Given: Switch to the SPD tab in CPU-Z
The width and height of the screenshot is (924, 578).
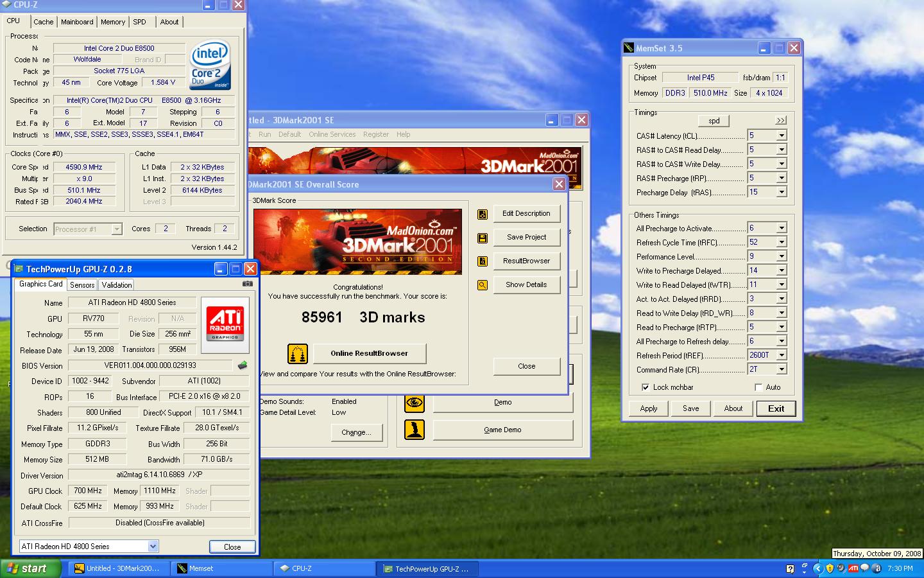Looking at the screenshot, I should (139, 22).
